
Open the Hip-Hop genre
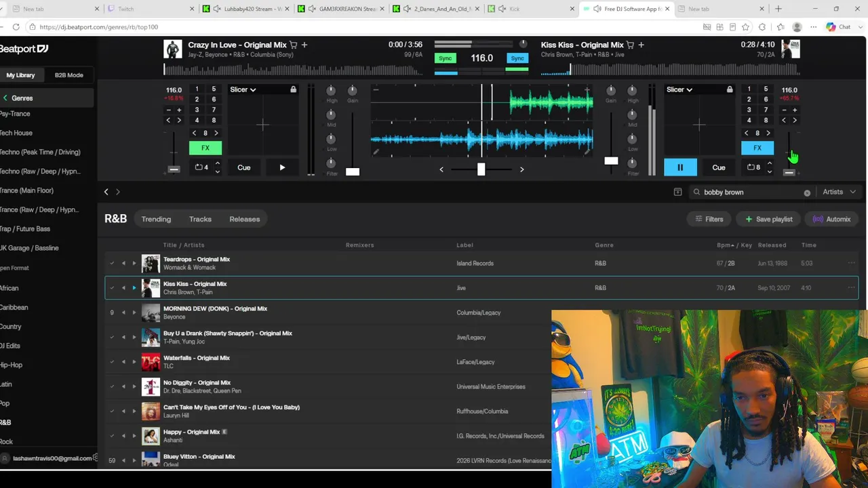(11, 365)
